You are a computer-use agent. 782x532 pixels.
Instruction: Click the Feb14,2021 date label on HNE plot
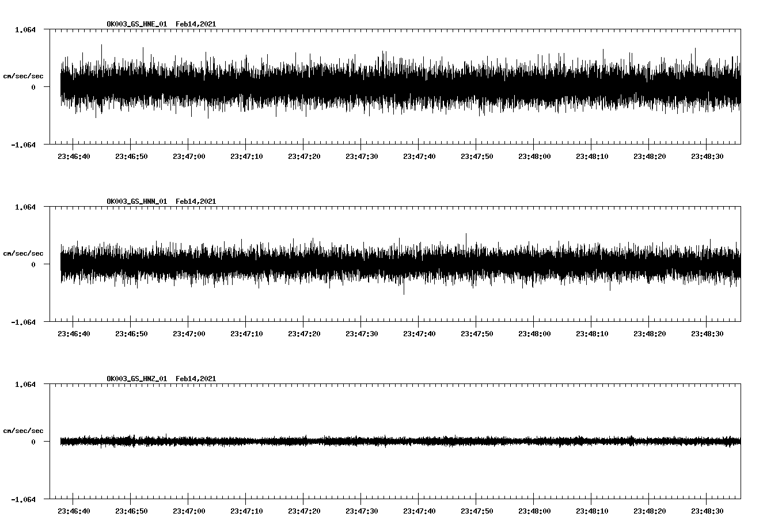(x=196, y=24)
